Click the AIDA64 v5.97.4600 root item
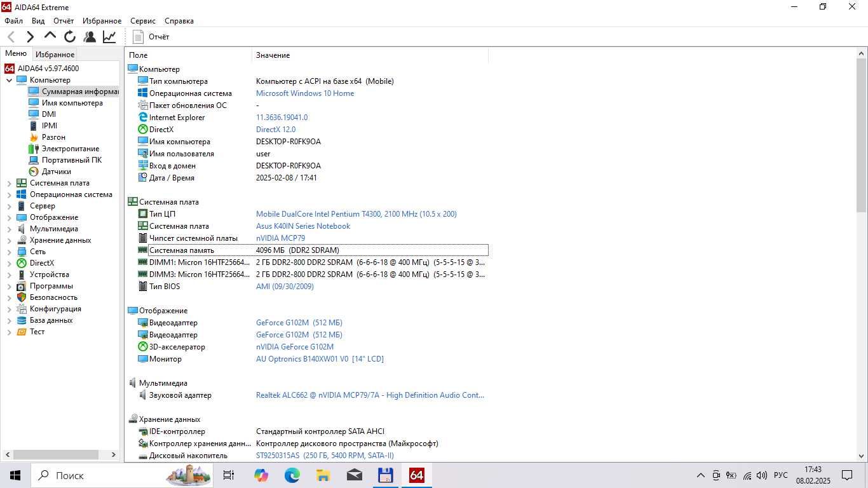Viewport: 868px width, 488px height. tap(48, 69)
